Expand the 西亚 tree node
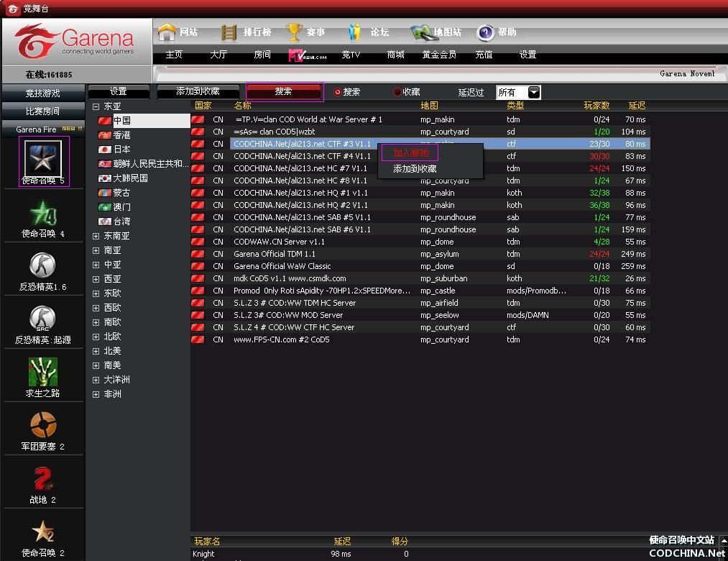Screen dimensions: 728x561 pyautogui.click(x=96, y=279)
